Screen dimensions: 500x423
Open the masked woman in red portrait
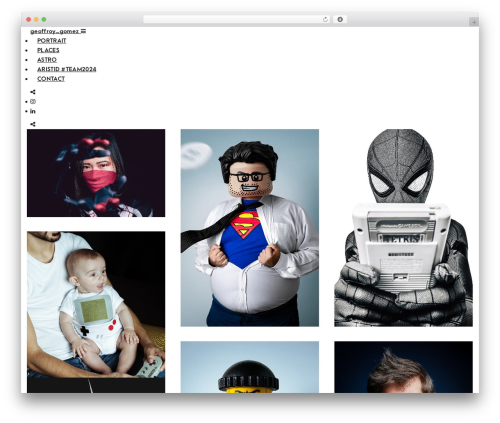coord(96,173)
